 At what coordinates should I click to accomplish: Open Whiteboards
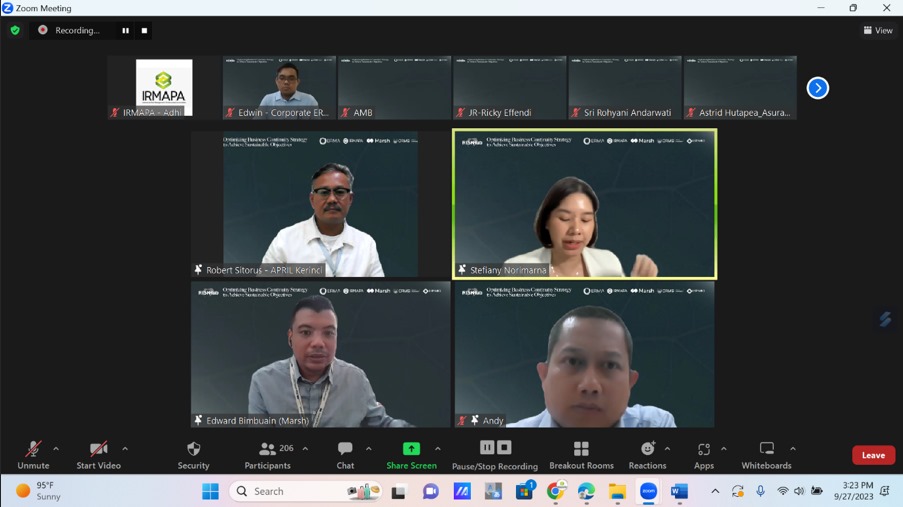point(766,455)
